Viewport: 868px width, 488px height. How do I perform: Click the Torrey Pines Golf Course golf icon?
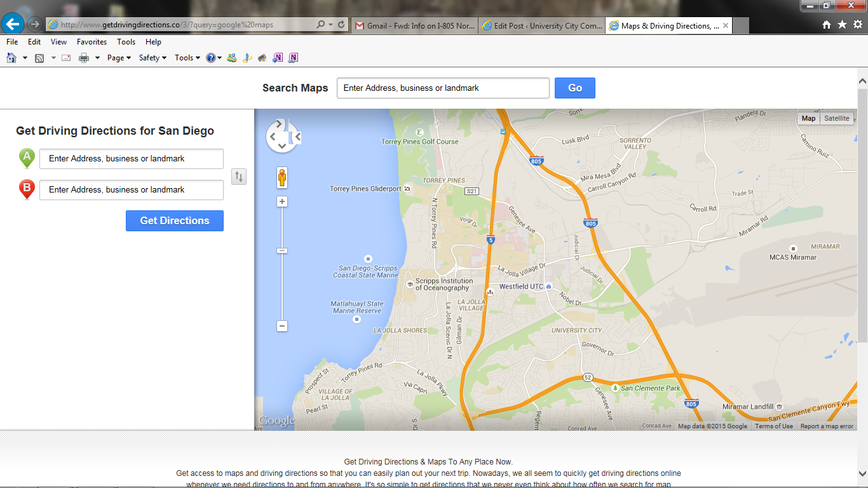tap(419, 132)
